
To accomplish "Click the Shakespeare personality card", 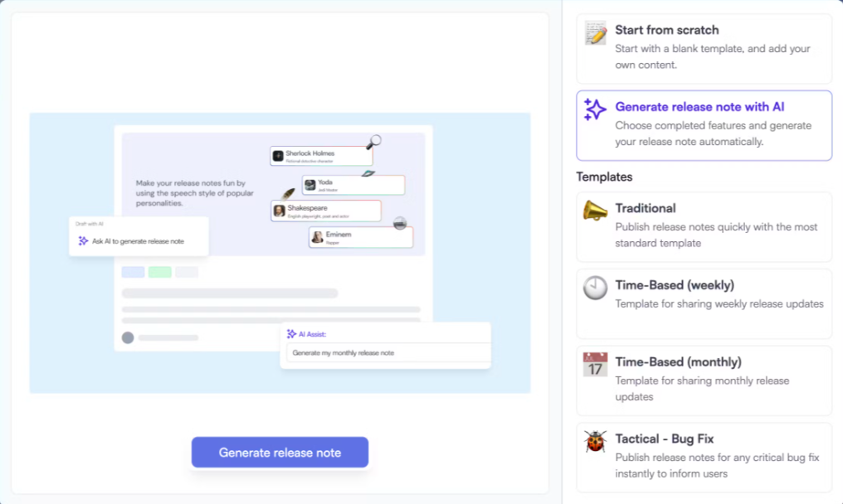I will point(326,211).
